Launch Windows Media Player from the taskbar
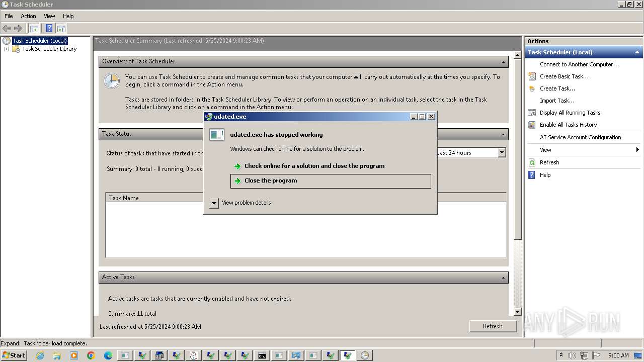This screenshot has height=362, width=644. click(x=74, y=355)
